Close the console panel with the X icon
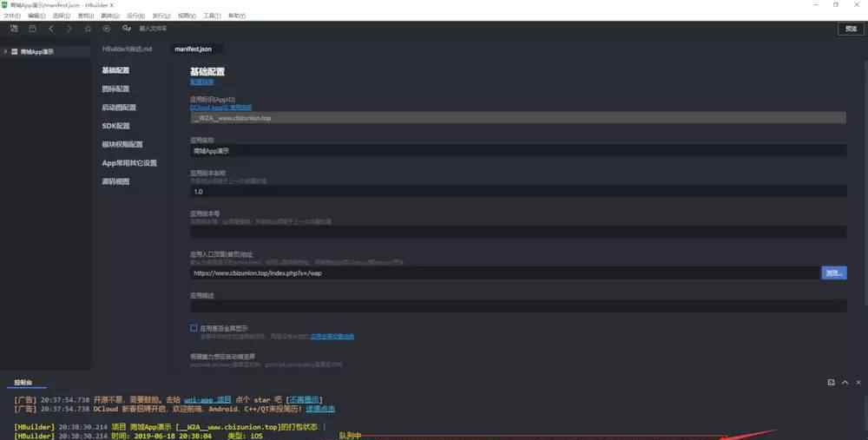868x440 pixels. pos(858,383)
